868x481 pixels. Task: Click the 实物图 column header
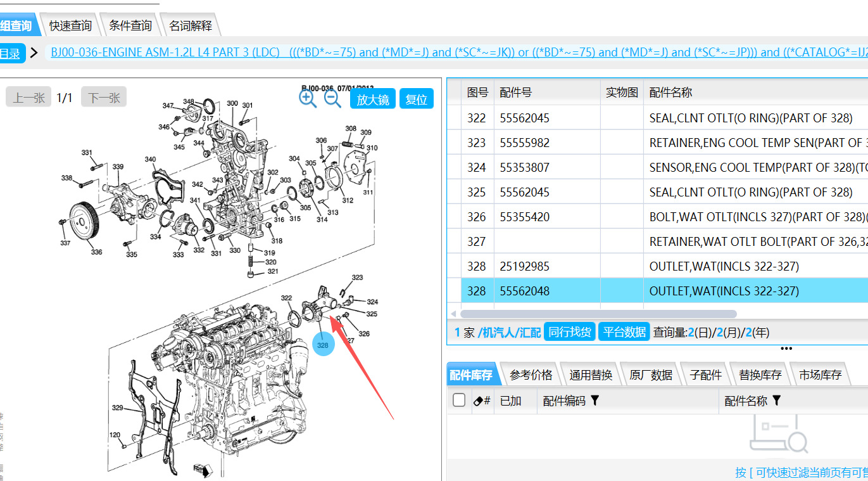click(x=622, y=92)
